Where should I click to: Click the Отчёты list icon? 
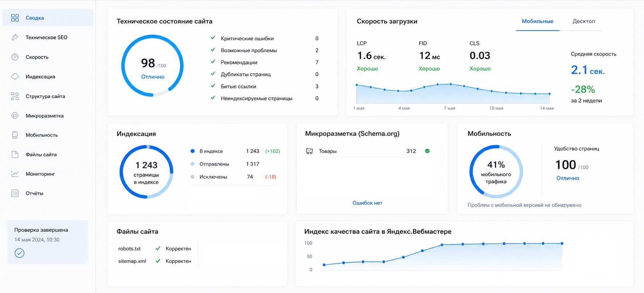click(15, 193)
